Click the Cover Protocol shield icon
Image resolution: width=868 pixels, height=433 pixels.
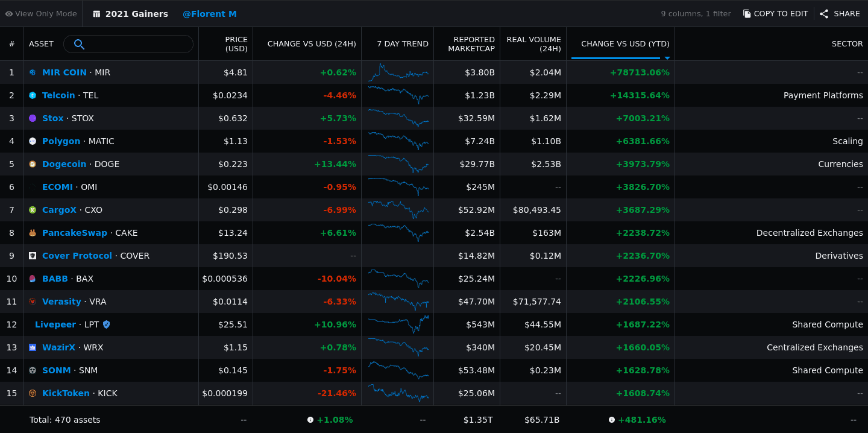[33, 256]
